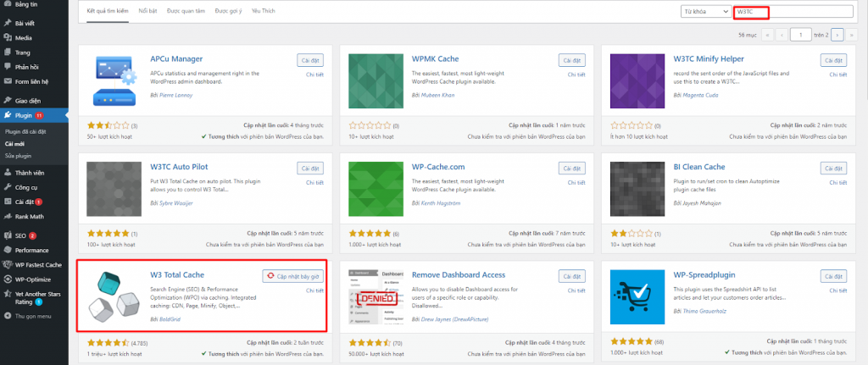The image size is (868, 365).
Task: Open the Từ khóa search type dropdown
Action: 706,12
